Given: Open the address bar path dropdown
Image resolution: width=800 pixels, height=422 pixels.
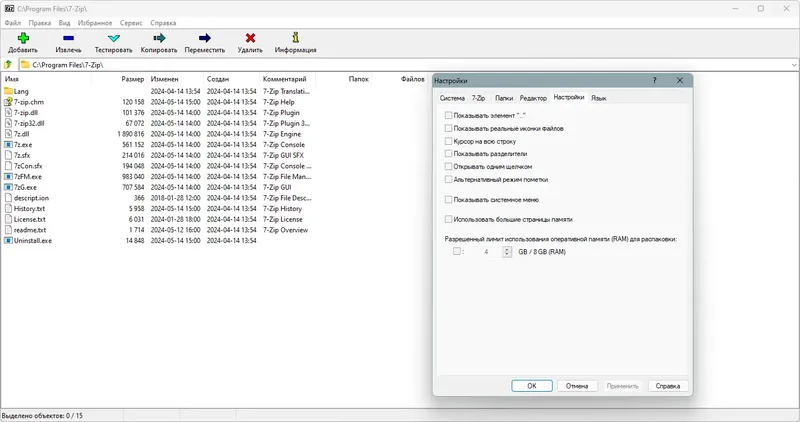Looking at the screenshot, I should pos(794,65).
